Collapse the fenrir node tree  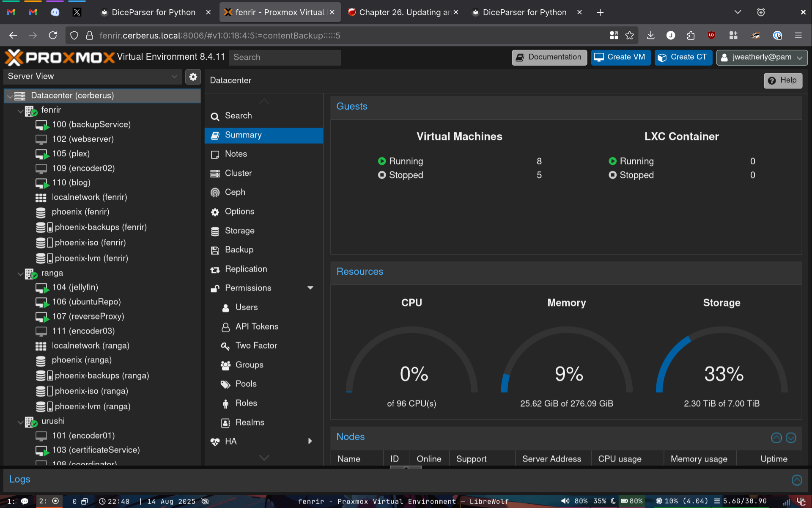(x=20, y=111)
